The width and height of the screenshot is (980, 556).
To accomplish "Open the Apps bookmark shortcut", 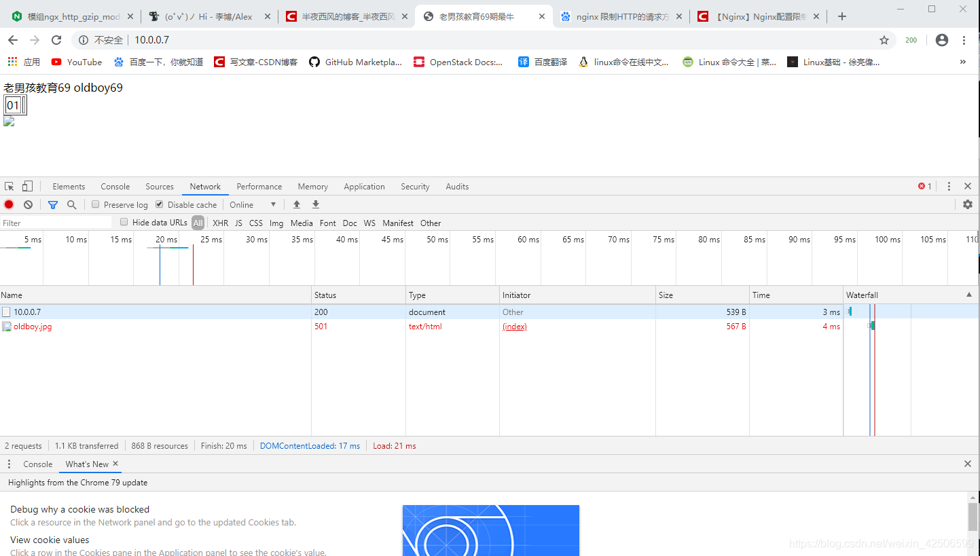I will click(24, 62).
